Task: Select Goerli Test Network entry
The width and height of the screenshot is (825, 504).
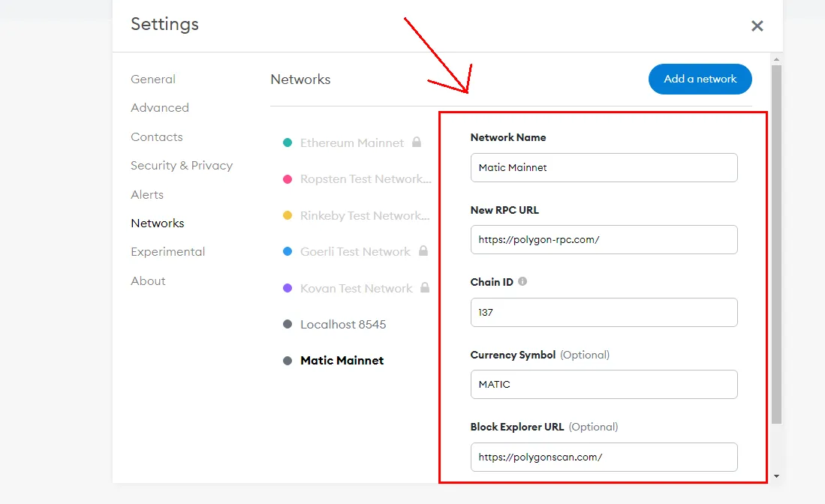Action: [x=355, y=252]
